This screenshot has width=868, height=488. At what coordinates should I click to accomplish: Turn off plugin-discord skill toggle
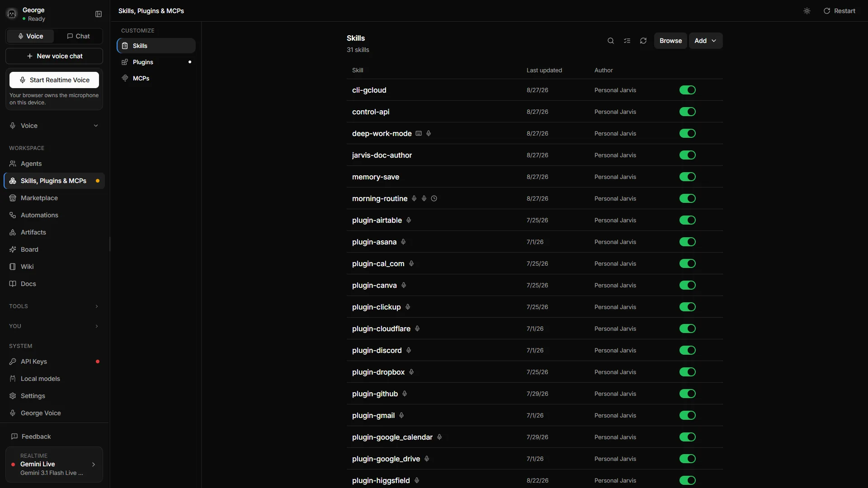(x=687, y=350)
